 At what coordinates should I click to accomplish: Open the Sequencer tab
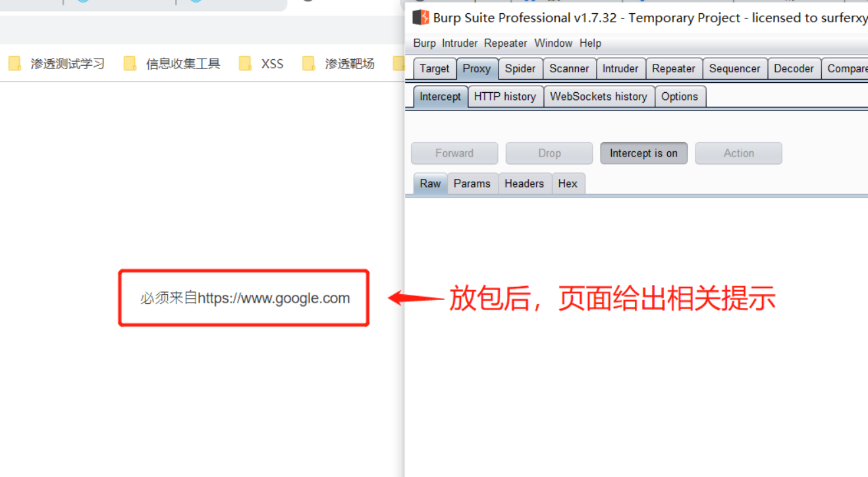735,68
